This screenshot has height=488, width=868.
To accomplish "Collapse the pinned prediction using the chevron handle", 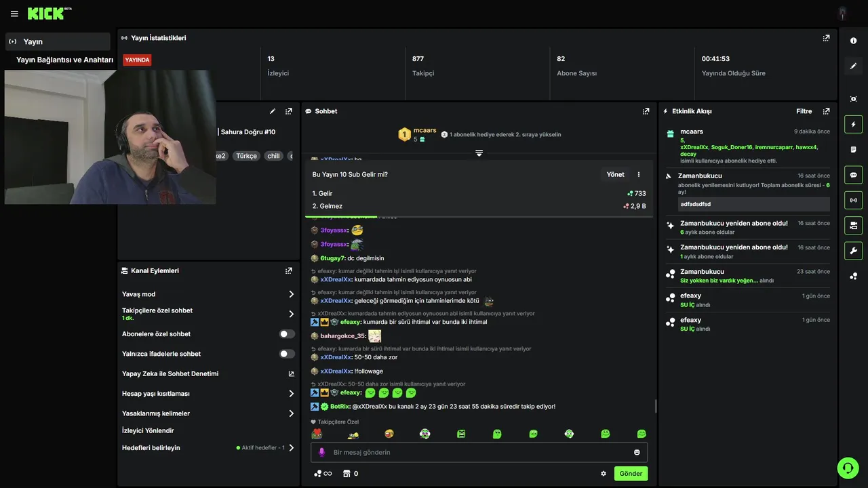I will (x=479, y=153).
